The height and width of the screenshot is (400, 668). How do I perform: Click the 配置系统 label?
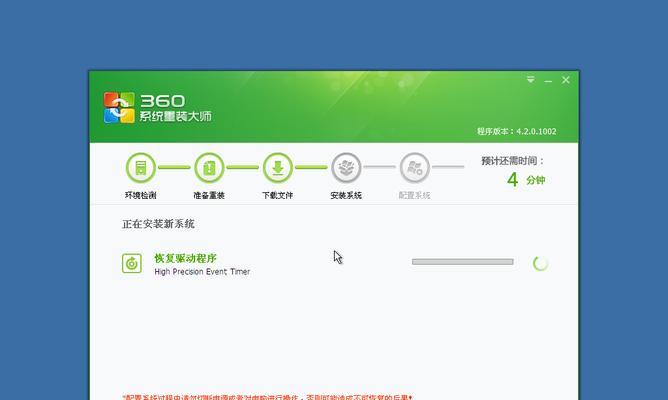tap(415, 195)
